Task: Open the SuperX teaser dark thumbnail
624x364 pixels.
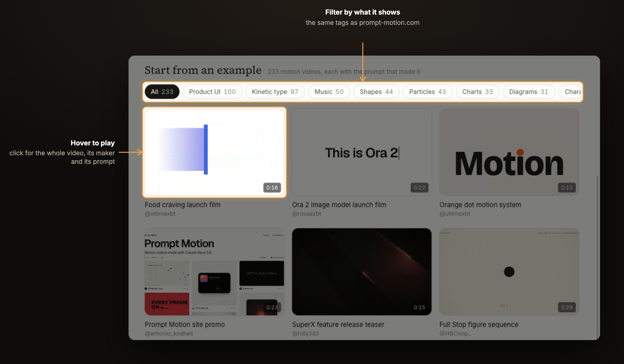Action: coord(362,272)
